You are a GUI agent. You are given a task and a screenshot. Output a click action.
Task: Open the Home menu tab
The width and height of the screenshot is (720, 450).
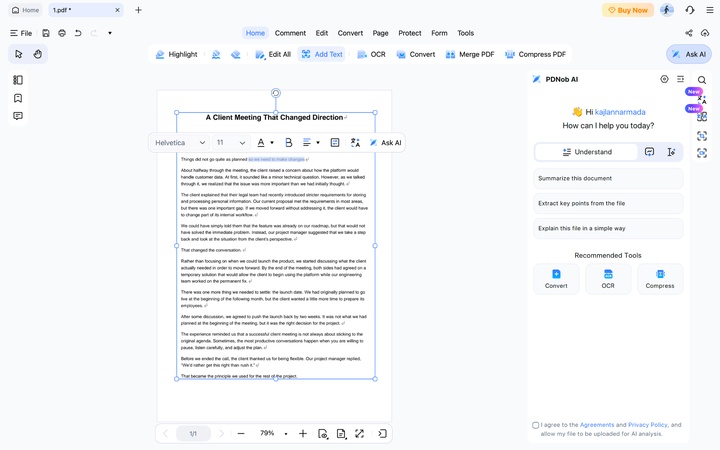(x=255, y=33)
